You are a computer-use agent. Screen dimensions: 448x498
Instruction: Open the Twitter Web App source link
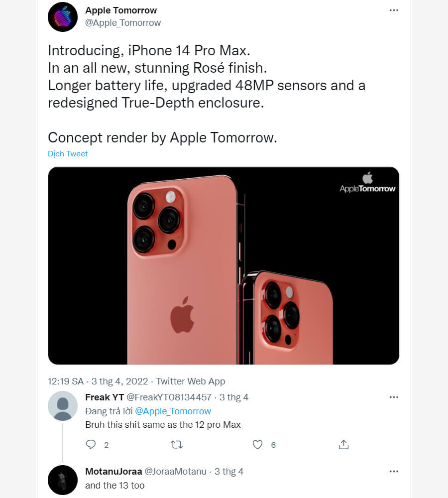point(190,381)
